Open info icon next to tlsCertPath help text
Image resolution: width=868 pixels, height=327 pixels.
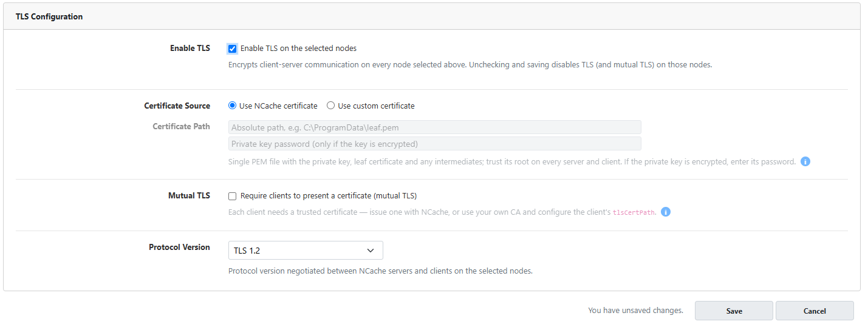(x=666, y=212)
